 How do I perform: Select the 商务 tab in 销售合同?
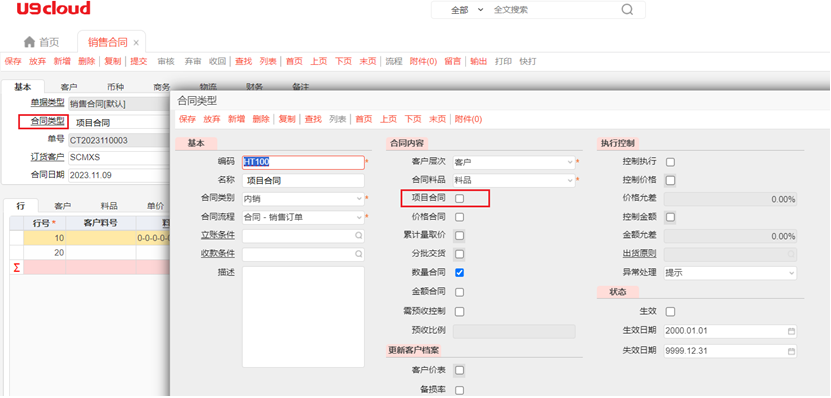tap(162, 87)
